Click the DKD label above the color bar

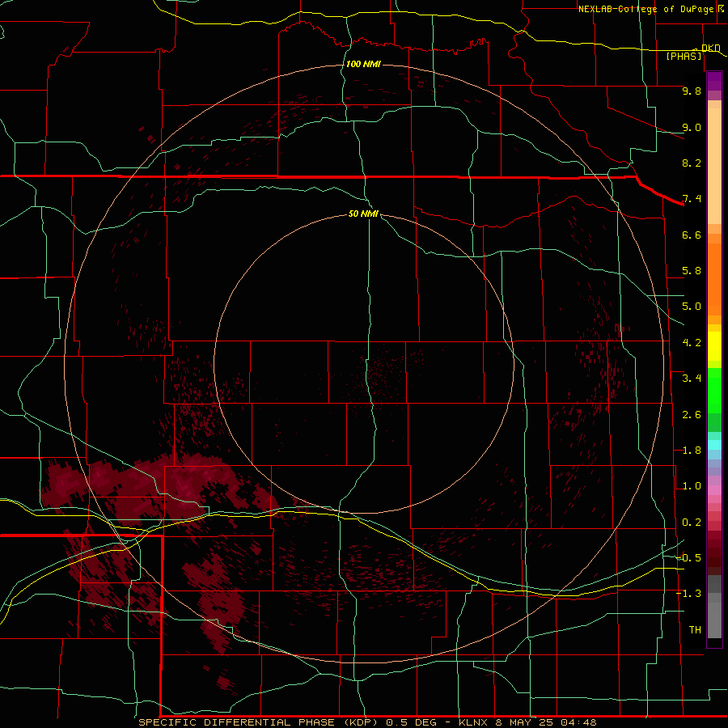[x=711, y=48]
